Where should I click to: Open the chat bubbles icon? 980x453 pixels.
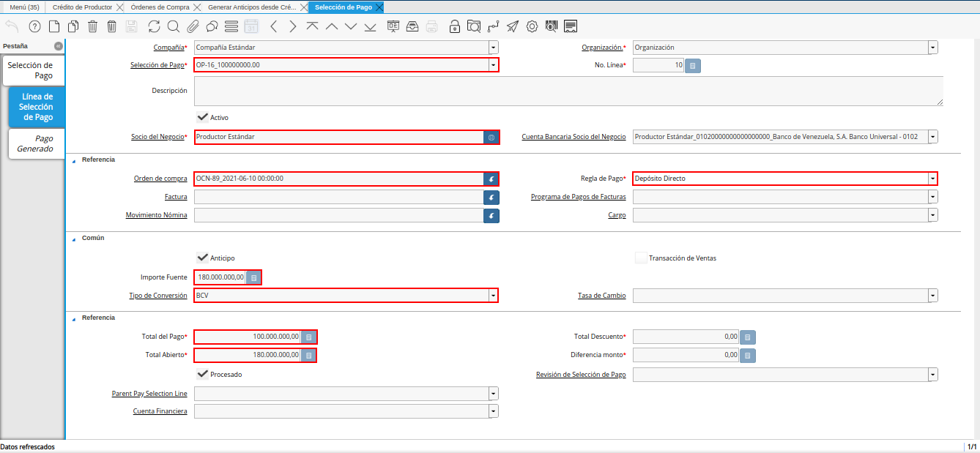(212, 27)
